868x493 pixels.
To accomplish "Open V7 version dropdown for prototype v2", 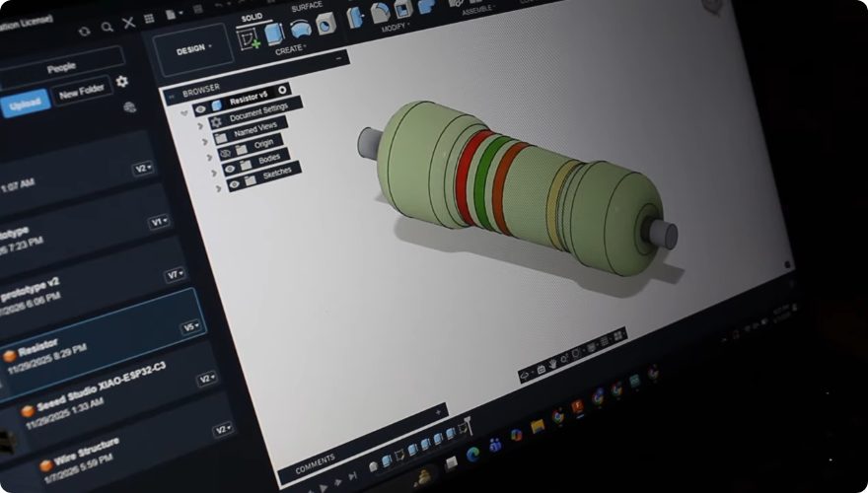I will pyautogui.click(x=175, y=274).
